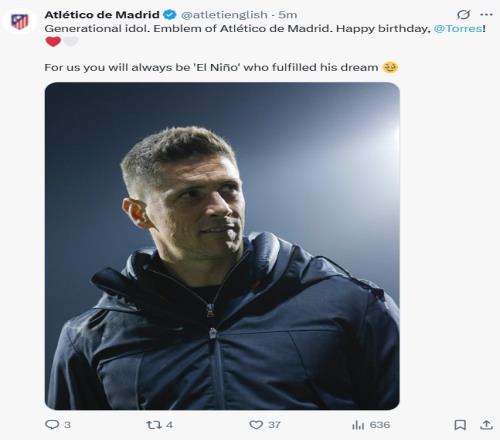Reply to the tweet via speech bubble icon
500x440 pixels.
click(52, 424)
